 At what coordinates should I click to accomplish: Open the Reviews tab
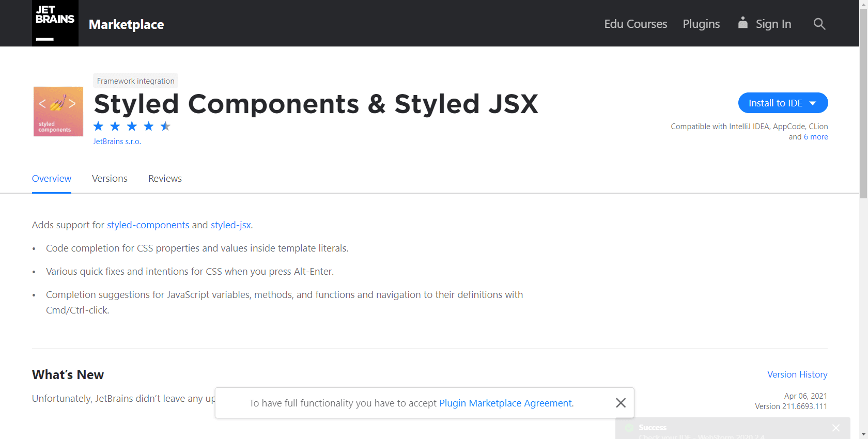(165, 178)
